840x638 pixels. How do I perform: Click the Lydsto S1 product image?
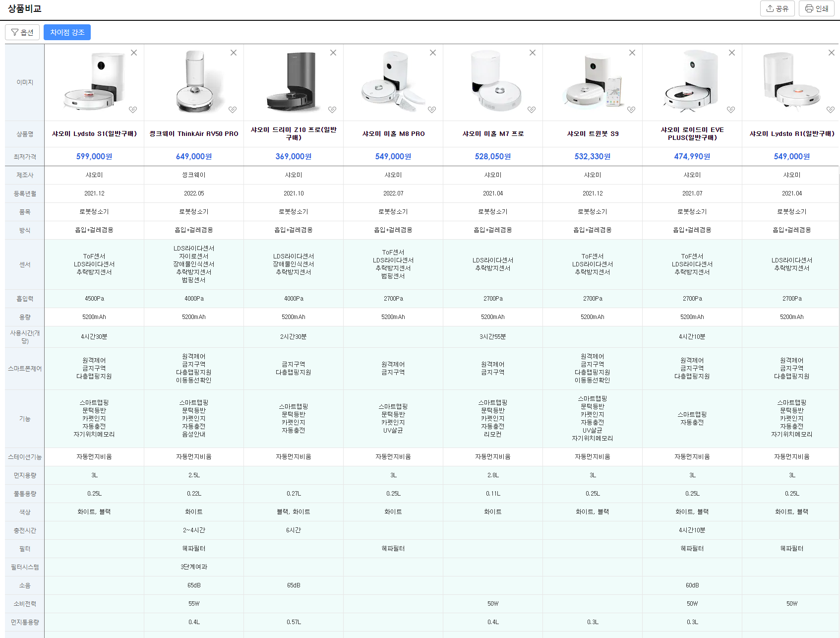[x=94, y=82]
